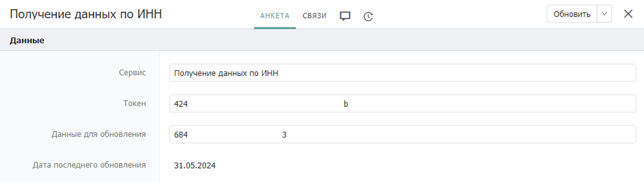The height and width of the screenshot is (182, 644).
Task: Expand the arrow next to Обновить
Action: pos(604,14)
